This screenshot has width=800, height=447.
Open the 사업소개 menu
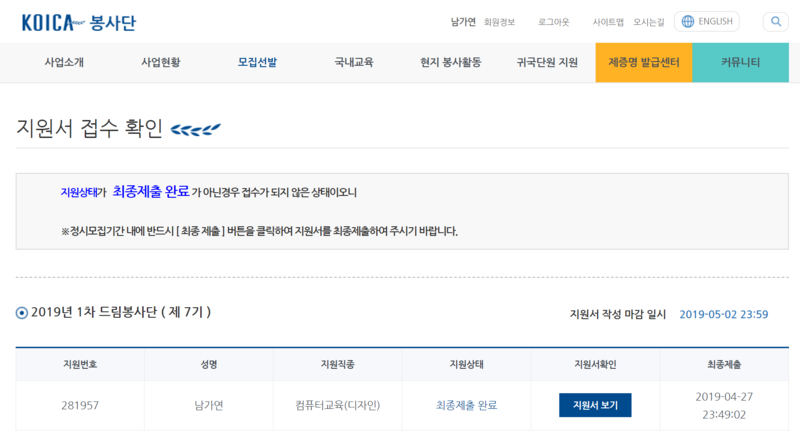(x=64, y=62)
